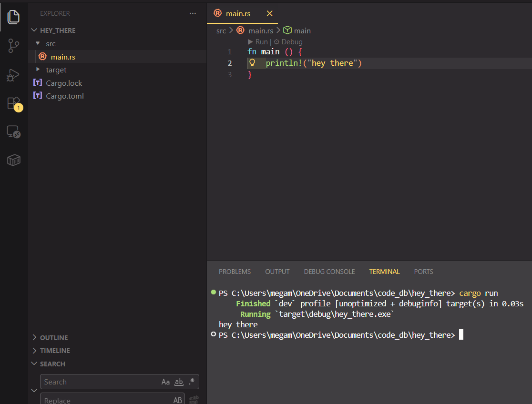
Task: Switch to the PROBLEMS panel tab
Action: pyautogui.click(x=235, y=272)
